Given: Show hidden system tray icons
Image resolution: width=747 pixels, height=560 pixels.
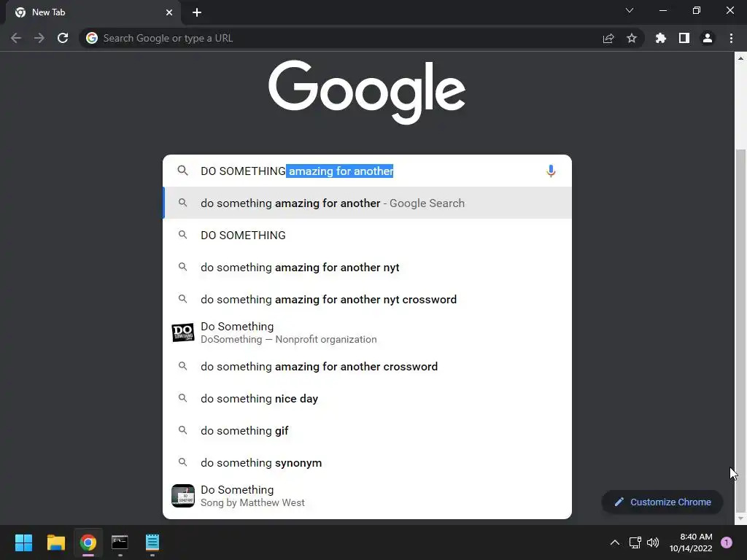Looking at the screenshot, I should click(615, 542).
